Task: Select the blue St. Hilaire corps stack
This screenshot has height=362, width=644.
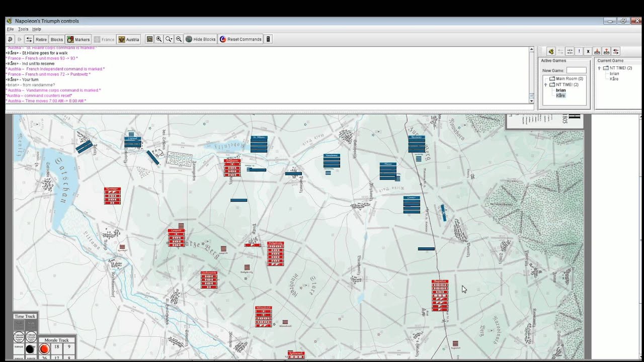Action: [259, 144]
